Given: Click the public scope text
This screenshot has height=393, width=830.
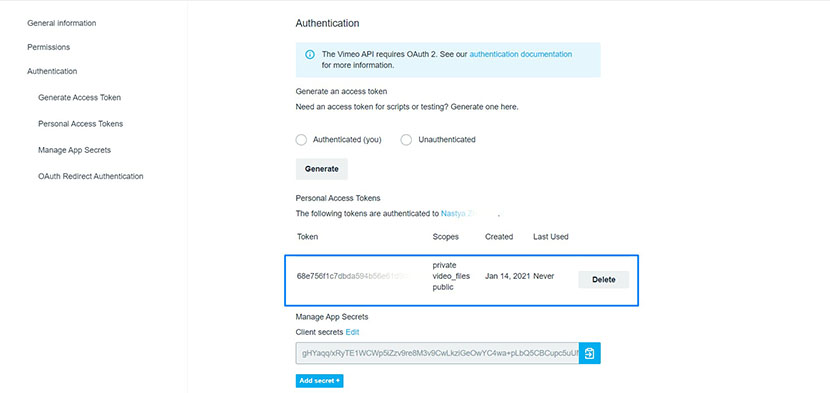Looking at the screenshot, I should point(443,287).
